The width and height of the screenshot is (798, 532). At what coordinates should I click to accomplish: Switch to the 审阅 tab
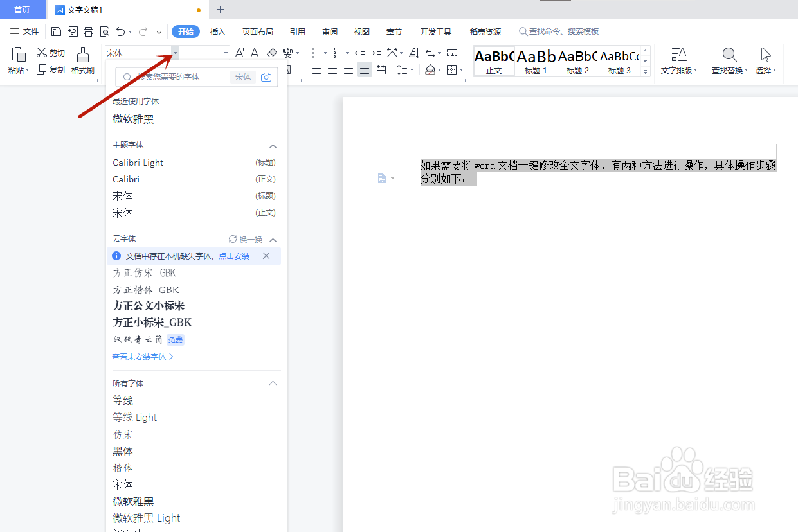pyautogui.click(x=330, y=31)
